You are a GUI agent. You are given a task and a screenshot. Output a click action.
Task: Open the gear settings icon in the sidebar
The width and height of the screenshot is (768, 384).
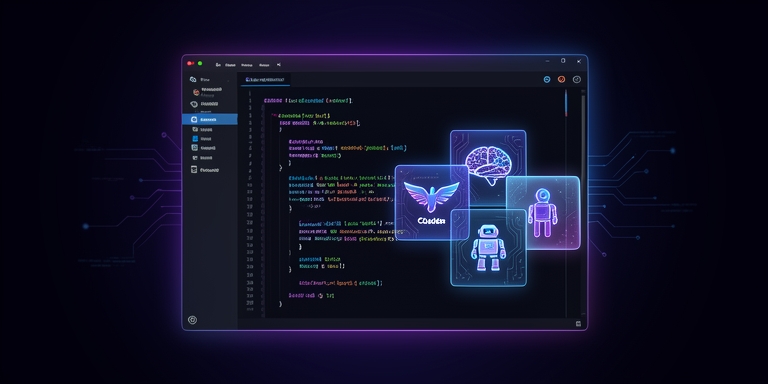(x=192, y=320)
